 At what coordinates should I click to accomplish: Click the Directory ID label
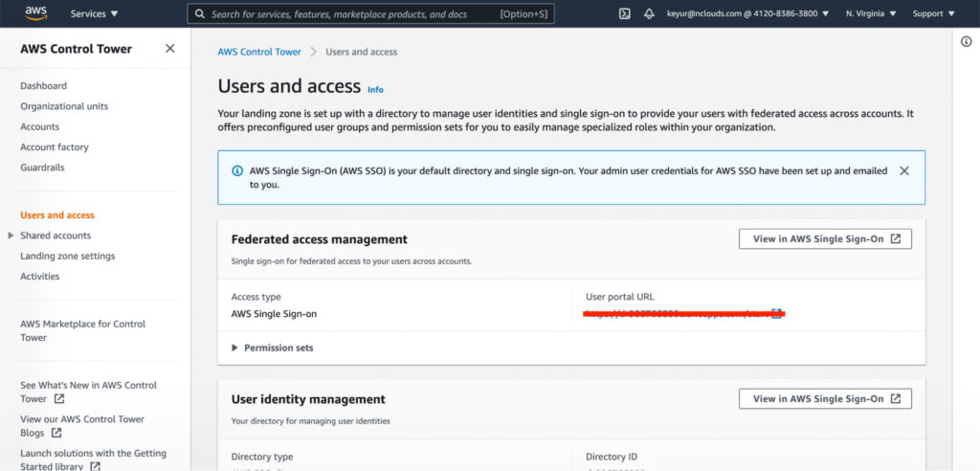(612, 457)
